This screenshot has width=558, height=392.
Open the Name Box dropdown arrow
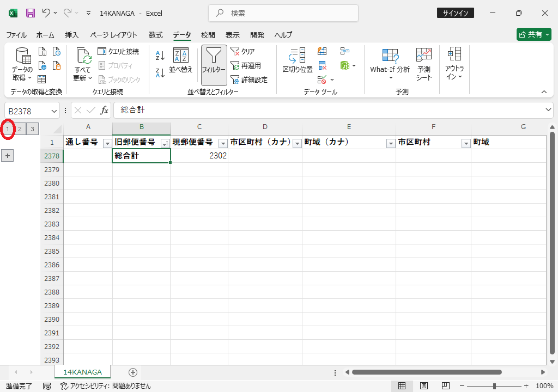pos(54,111)
